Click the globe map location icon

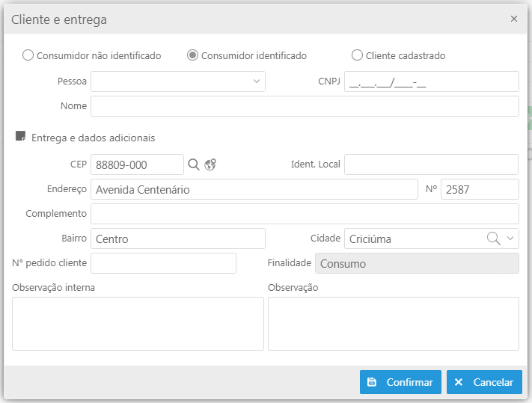[210, 164]
